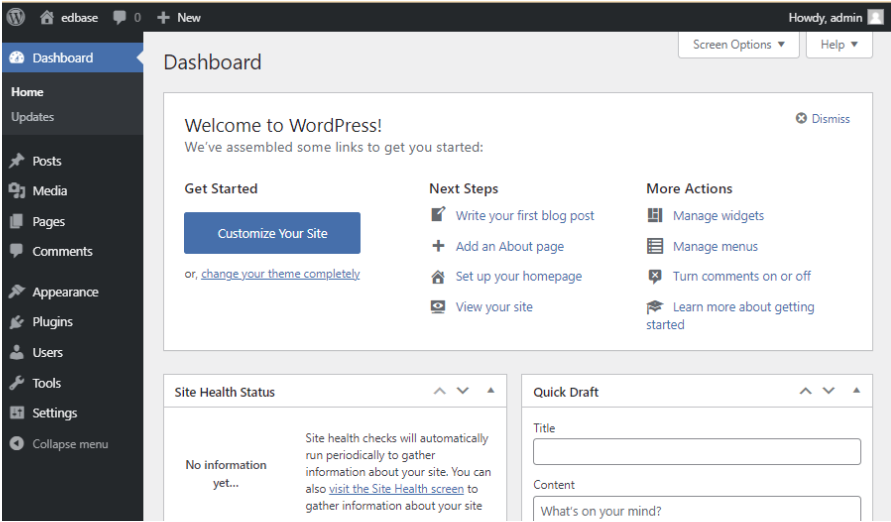Image resolution: width=891 pixels, height=522 pixels.
Task: Click the Collapse menu arrow icon
Action: pos(17,444)
